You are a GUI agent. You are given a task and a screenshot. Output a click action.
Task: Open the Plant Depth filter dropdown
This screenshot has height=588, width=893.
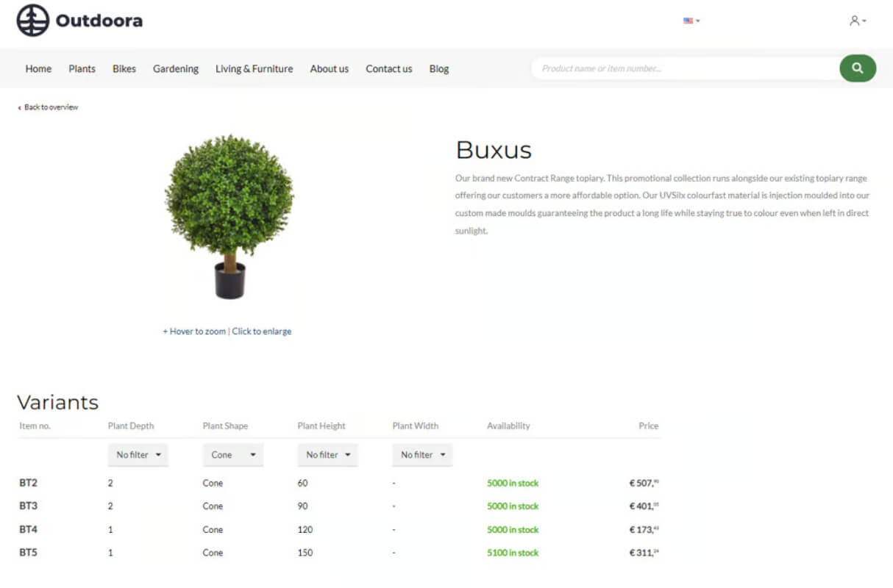pos(138,455)
